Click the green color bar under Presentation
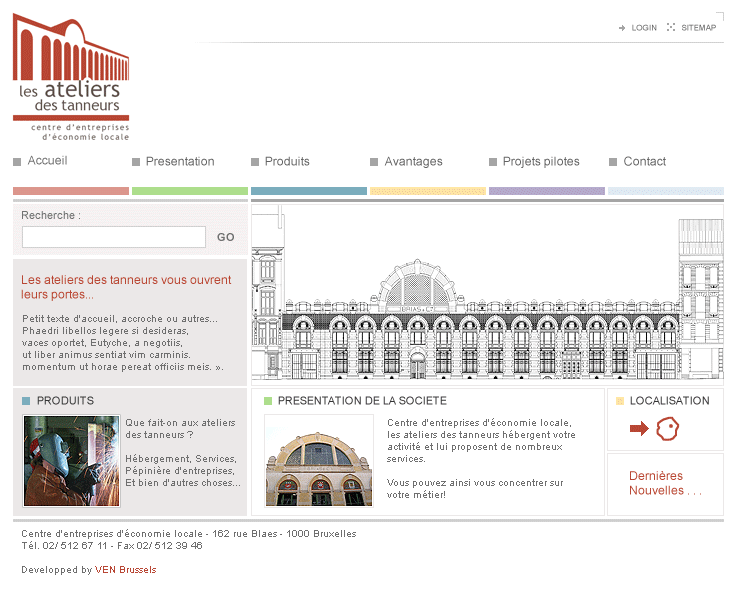This screenshot has width=737, height=600. 190,191
